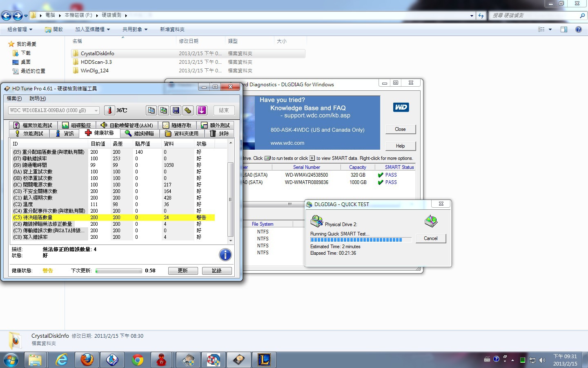Click the 下次更新 progress bar

118,271
